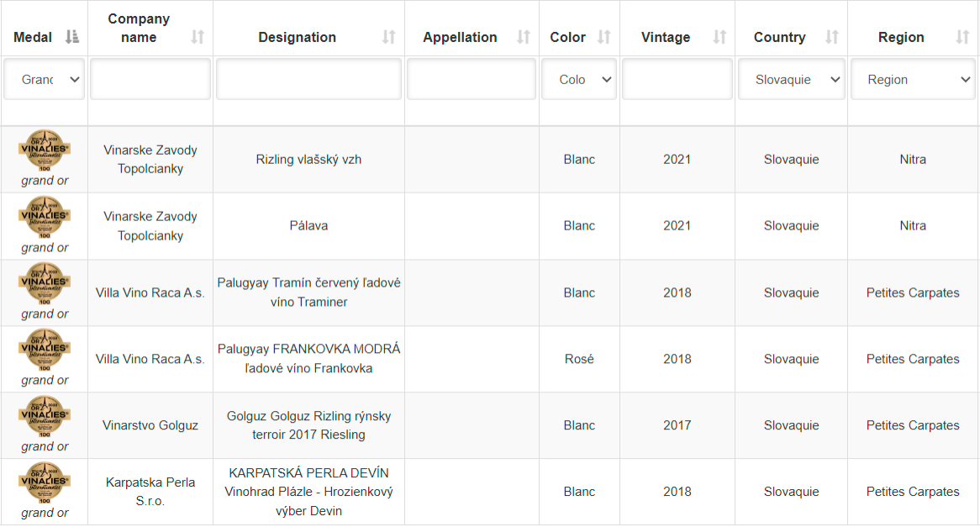Select 'Palugyay FRANKOVKA MODRÁ' designation cell
This screenshot has height=527, width=980.
(308, 358)
